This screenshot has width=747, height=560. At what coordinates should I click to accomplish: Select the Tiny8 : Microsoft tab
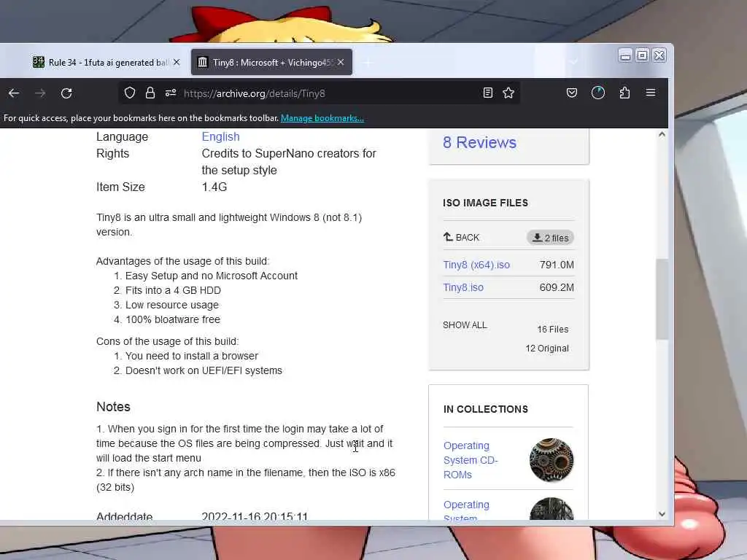(271, 63)
